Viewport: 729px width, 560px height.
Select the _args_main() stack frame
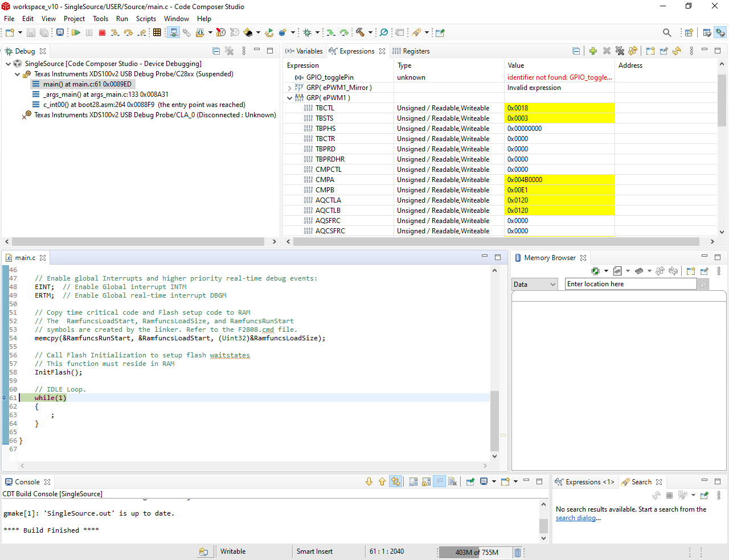[105, 94]
